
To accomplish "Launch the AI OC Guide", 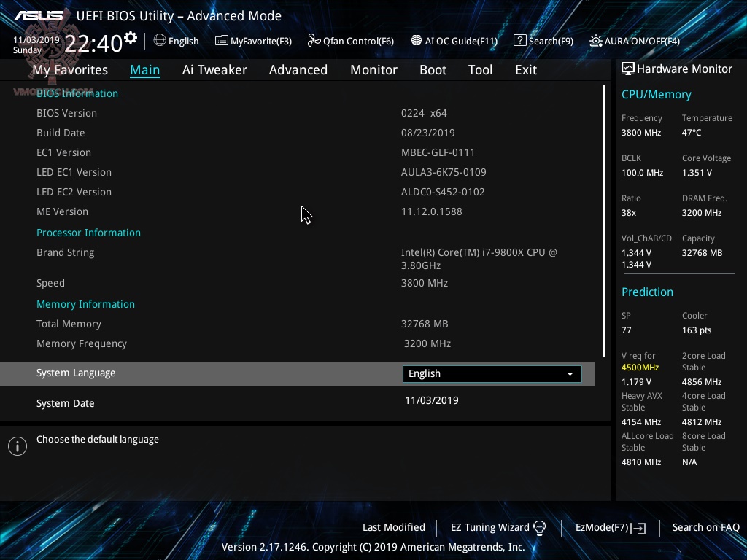I will pos(454,41).
